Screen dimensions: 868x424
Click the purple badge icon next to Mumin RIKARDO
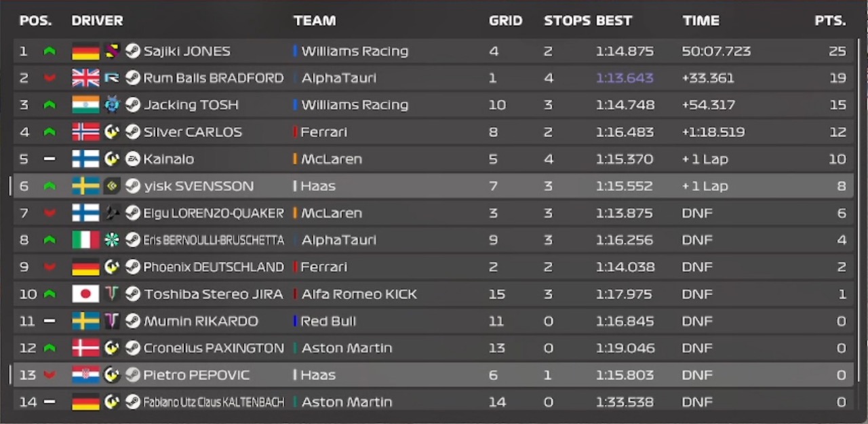(112, 321)
